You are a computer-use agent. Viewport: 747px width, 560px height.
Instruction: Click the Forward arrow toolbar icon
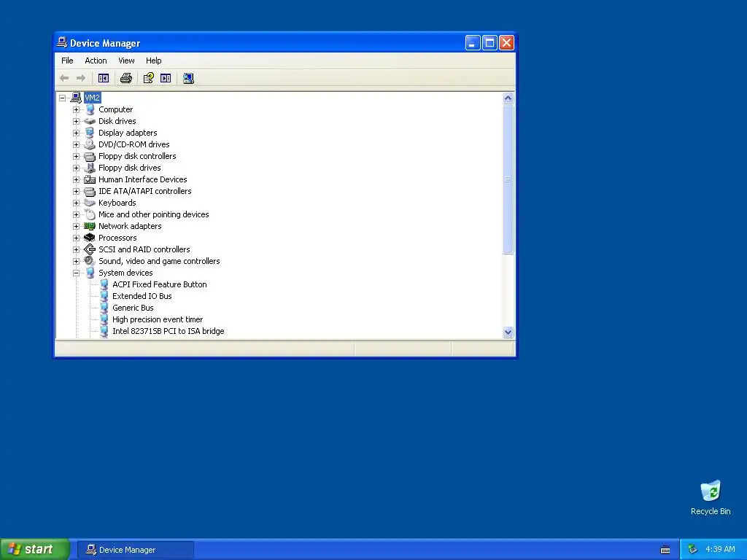pyautogui.click(x=81, y=78)
